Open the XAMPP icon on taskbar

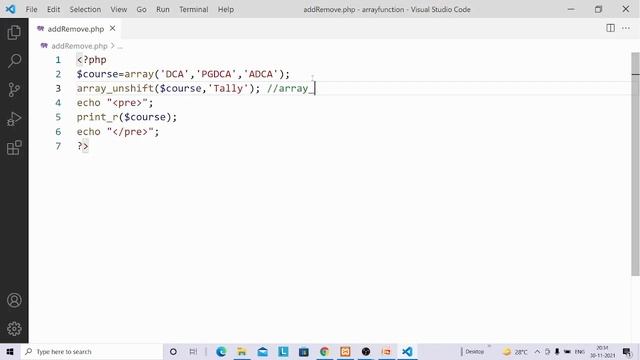(x=345, y=351)
